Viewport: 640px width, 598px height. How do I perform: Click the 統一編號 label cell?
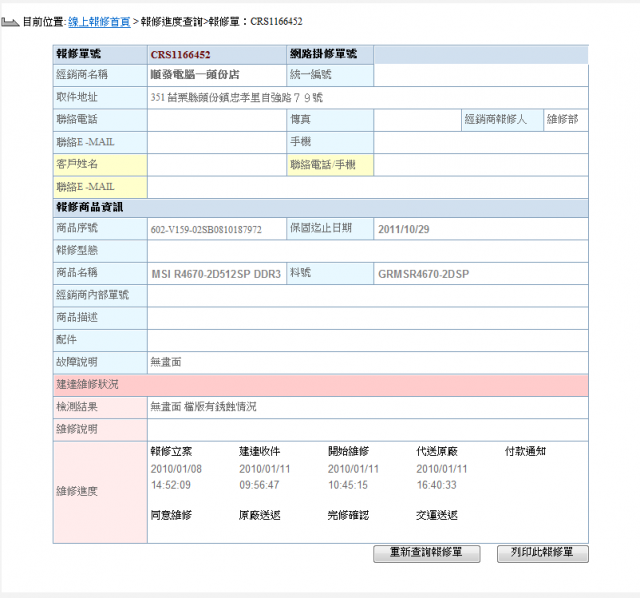tap(330, 75)
